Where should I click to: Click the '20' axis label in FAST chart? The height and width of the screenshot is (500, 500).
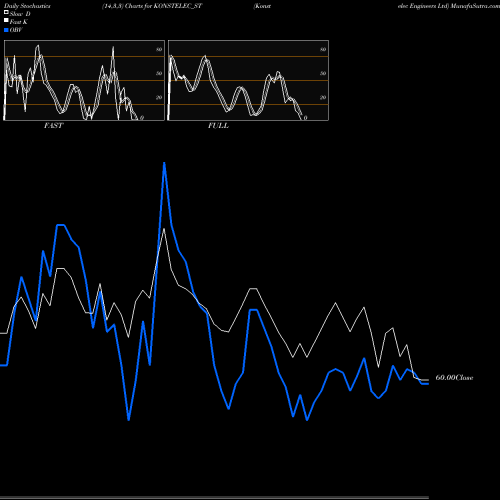(159, 97)
